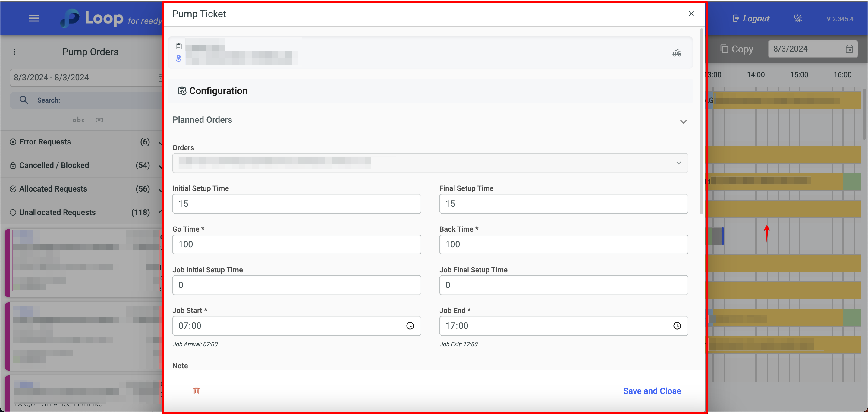Click the Pump Ticket dialog scrollbar
The image size is (868, 415).
pyautogui.click(x=701, y=121)
